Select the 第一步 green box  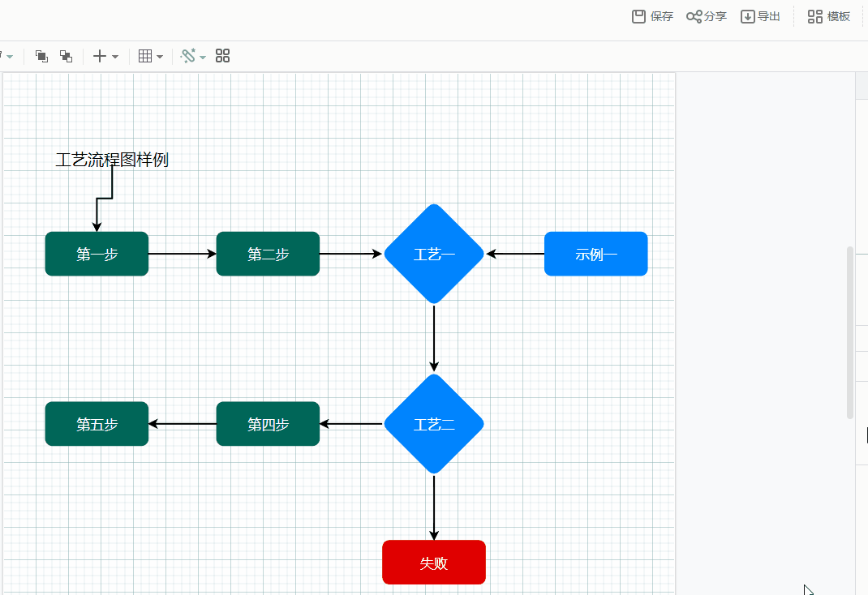pos(97,254)
